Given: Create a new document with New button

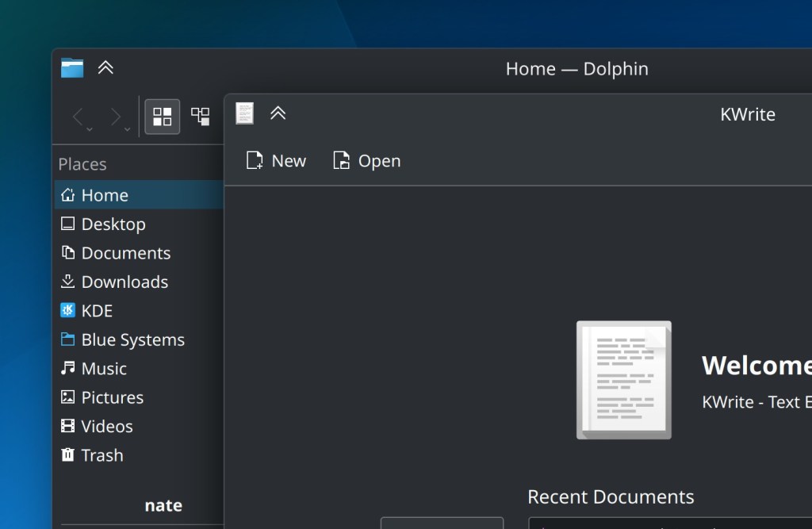Looking at the screenshot, I should [276, 161].
